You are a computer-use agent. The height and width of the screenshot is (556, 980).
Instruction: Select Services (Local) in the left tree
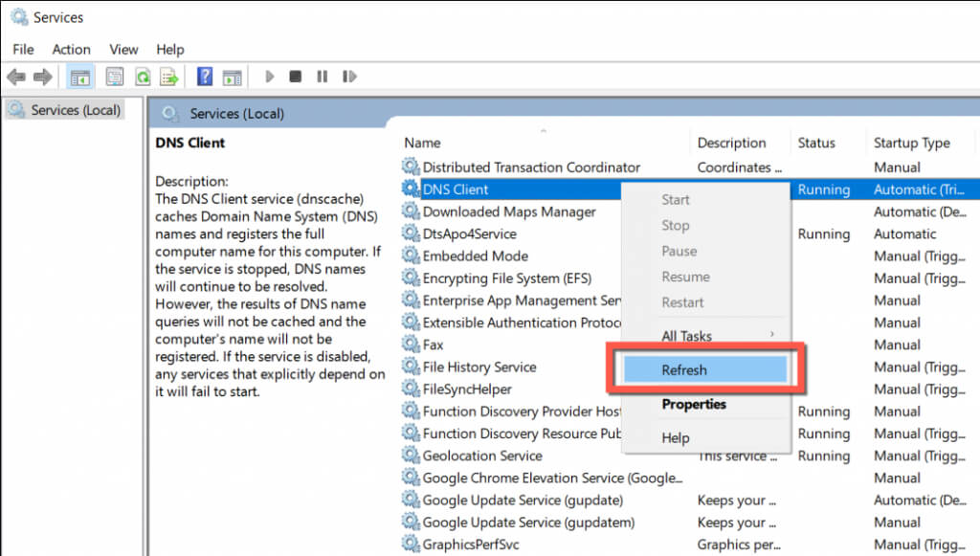[x=75, y=110]
